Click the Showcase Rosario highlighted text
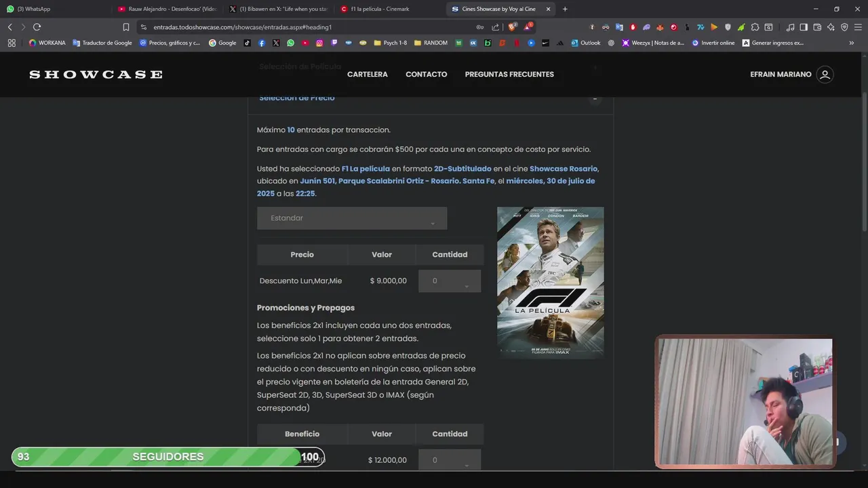Image resolution: width=868 pixels, height=488 pixels. click(564, 169)
